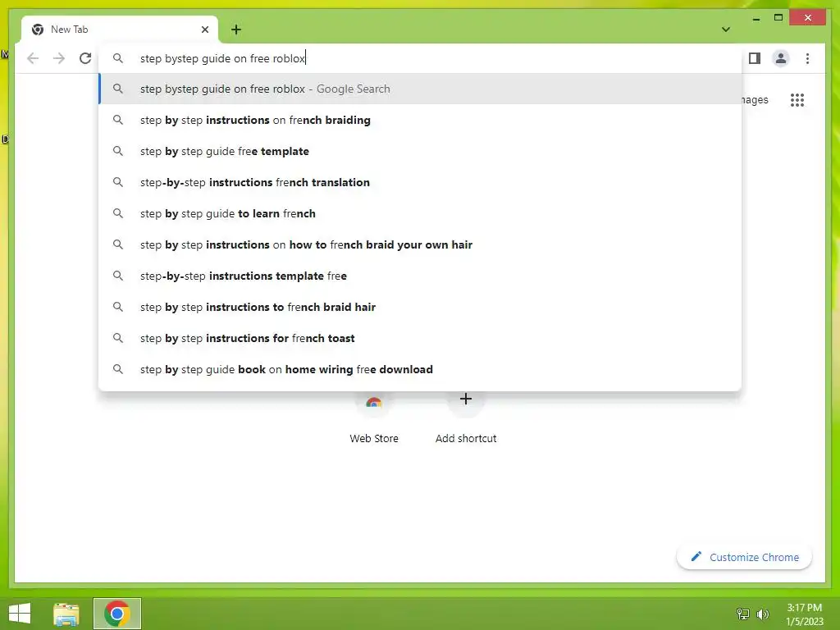Click the Chrome taskbar icon
840x630 pixels.
[117, 614]
